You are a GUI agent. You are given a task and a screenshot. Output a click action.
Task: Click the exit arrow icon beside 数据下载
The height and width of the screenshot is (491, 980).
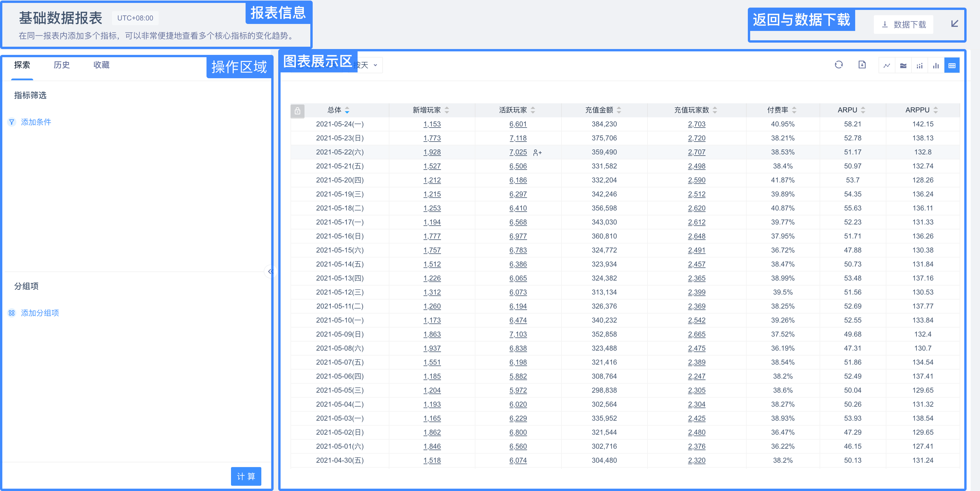(x=955, y=24)
